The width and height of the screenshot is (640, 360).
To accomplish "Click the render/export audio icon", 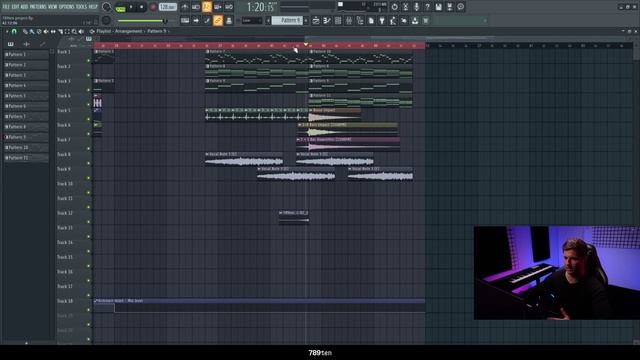I will click(449, 7).
